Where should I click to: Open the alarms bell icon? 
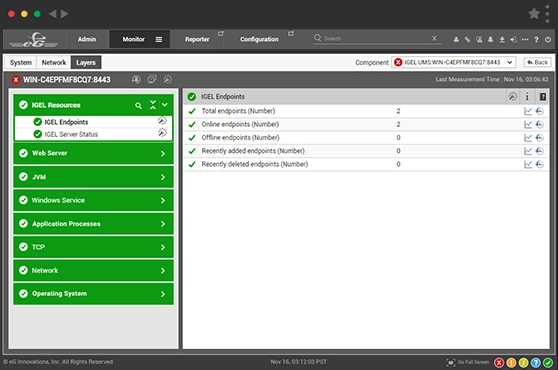pos(490,39)
